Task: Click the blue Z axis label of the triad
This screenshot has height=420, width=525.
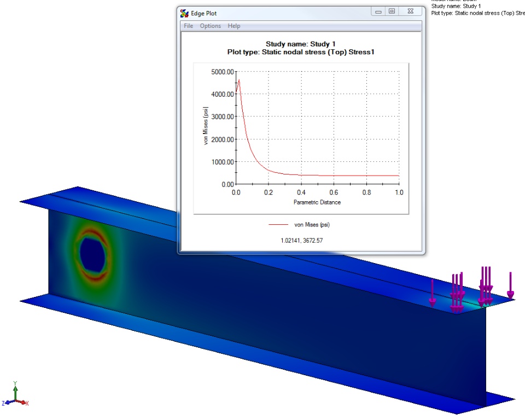Action: click(3, 403)
